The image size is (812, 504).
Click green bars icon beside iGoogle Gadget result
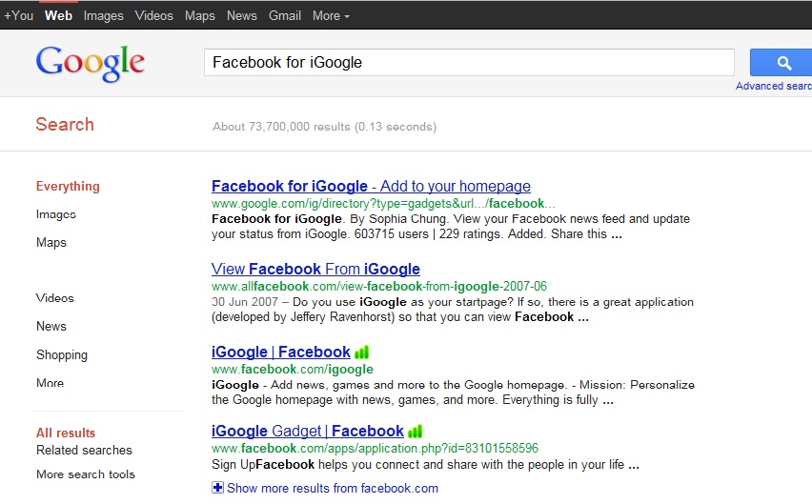click(415, 431)
